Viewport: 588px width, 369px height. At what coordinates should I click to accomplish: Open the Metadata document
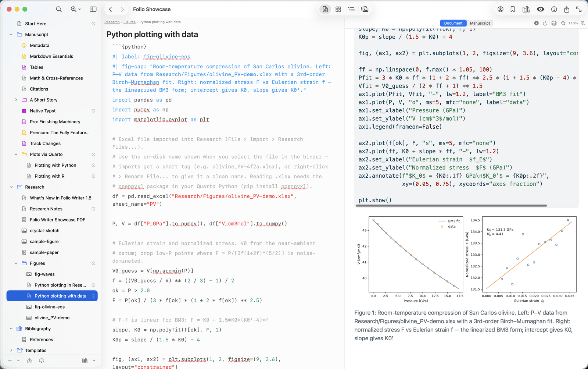point(40,46)
